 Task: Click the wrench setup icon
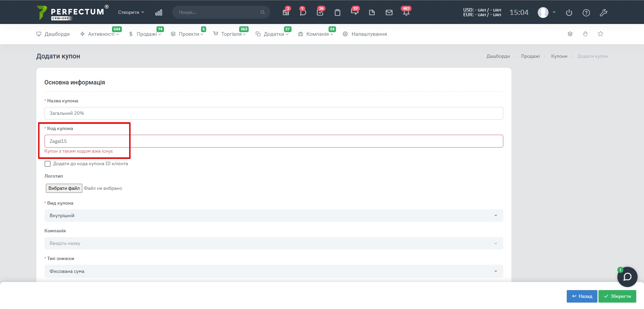(x=603, y=12)
